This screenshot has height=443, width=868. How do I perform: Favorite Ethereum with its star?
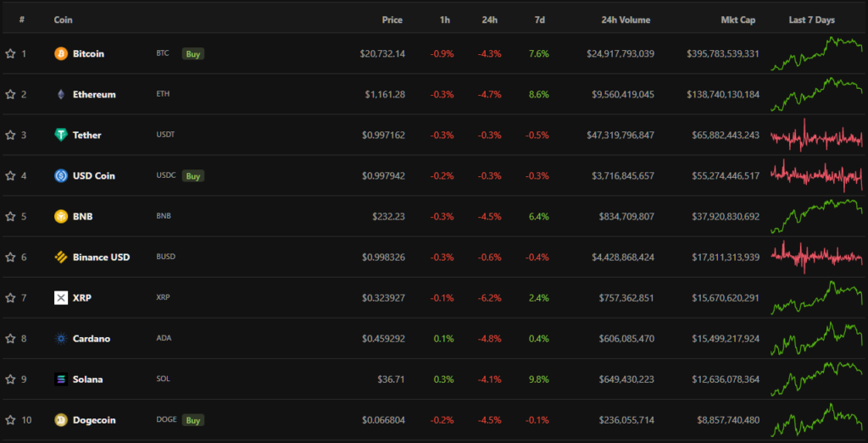coord(10,95)
